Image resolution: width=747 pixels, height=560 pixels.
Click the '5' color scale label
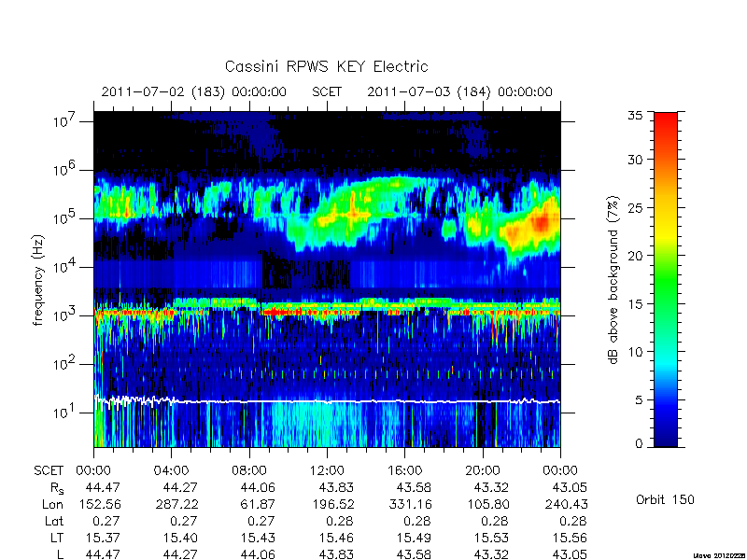click(x=639, y=400)
